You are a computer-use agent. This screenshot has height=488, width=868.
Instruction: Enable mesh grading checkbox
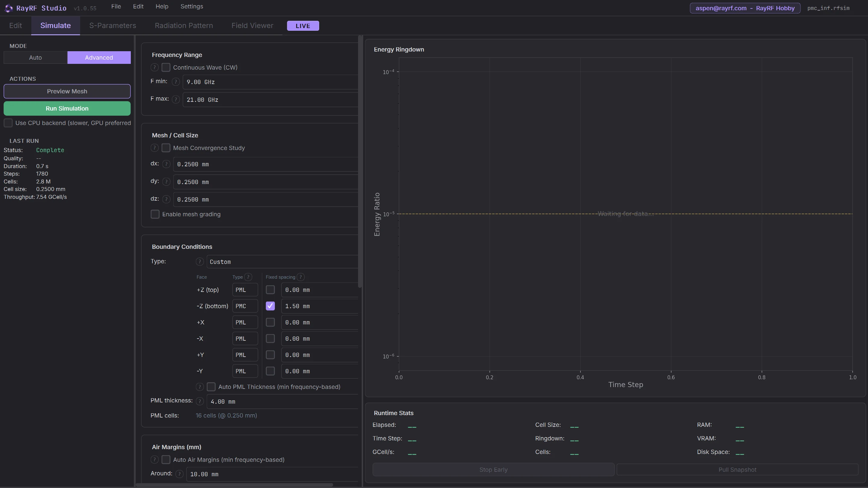pos(155,214)
